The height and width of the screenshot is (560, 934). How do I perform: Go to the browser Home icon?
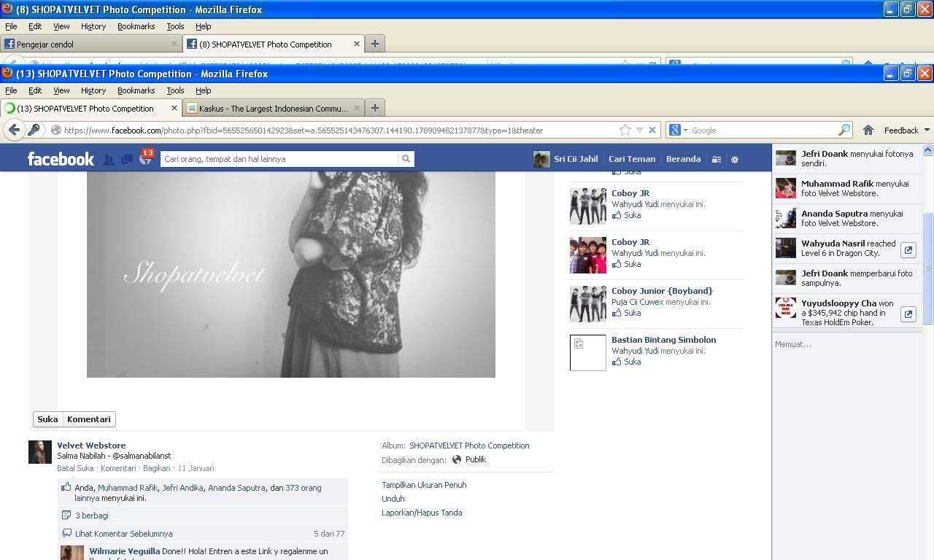[x=868, y=130]
